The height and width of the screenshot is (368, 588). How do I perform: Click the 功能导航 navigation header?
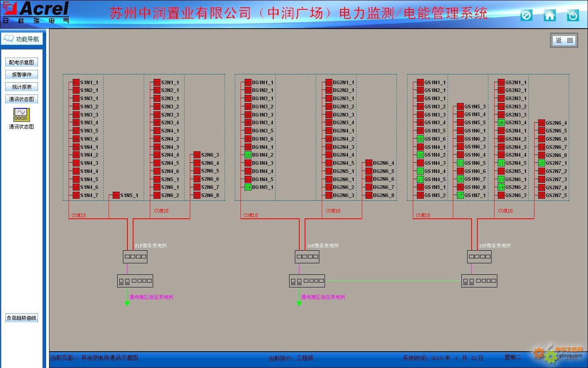click(22, 39)
